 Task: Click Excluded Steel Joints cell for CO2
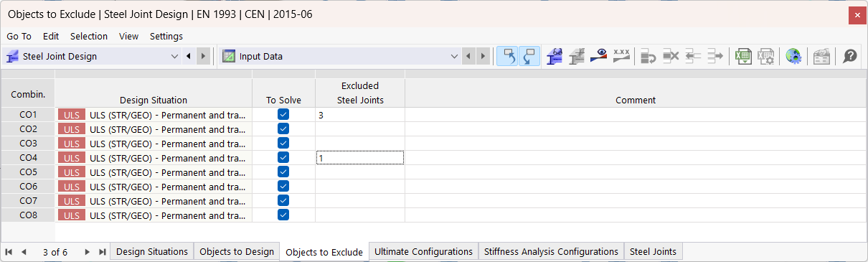point(360,128)
